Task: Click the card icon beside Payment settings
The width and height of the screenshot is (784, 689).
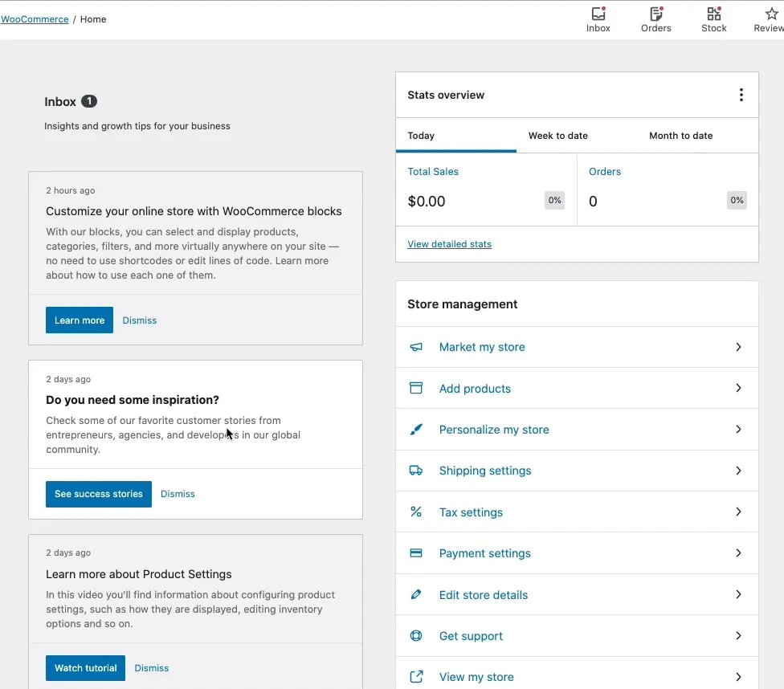Action: [415, 553]
